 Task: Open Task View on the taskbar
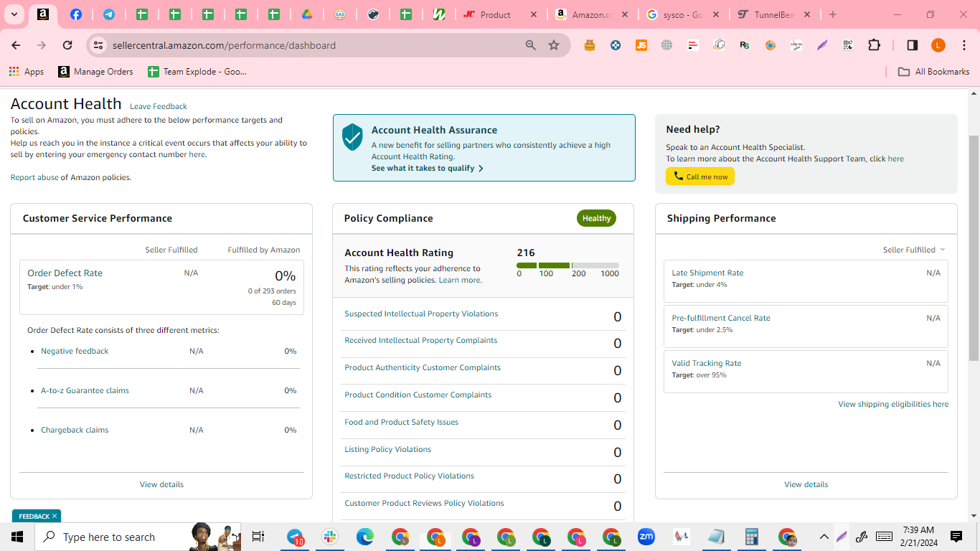point(258,537)
